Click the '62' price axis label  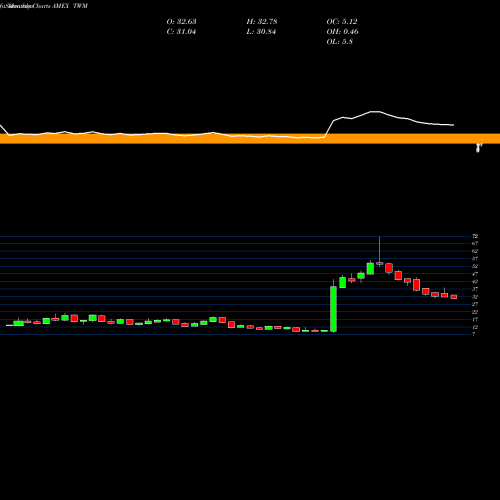tap(475, 251)
